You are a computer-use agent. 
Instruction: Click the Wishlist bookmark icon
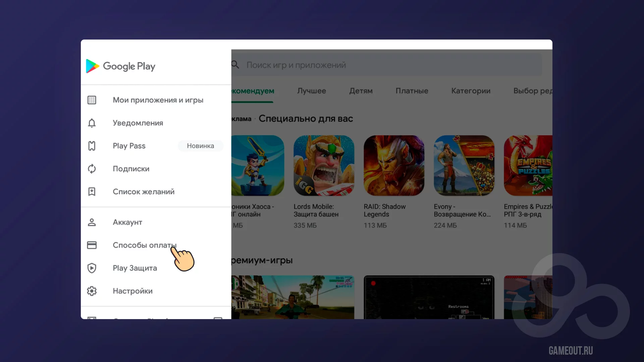pos(92,192)
